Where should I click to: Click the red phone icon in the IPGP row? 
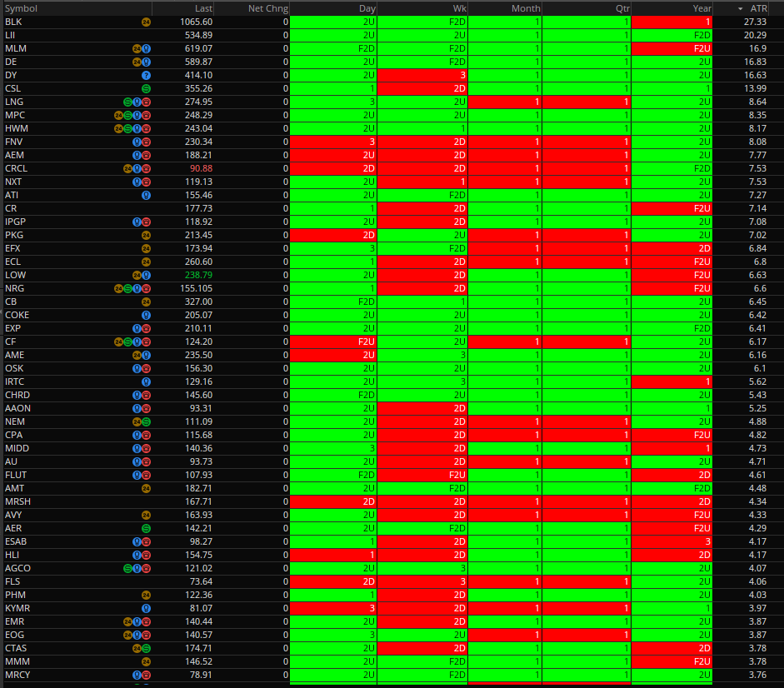(146, 222)
